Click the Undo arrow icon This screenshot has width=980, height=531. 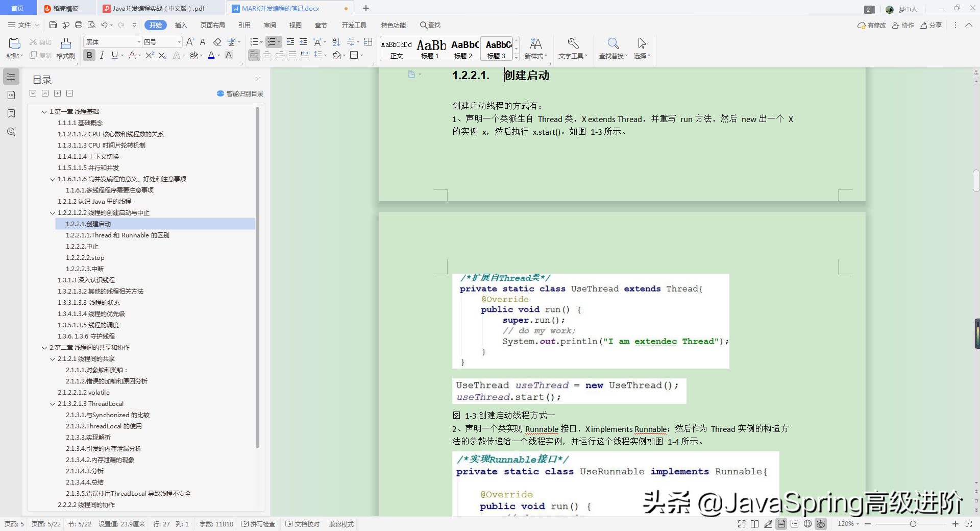click(x=104, y=25)
